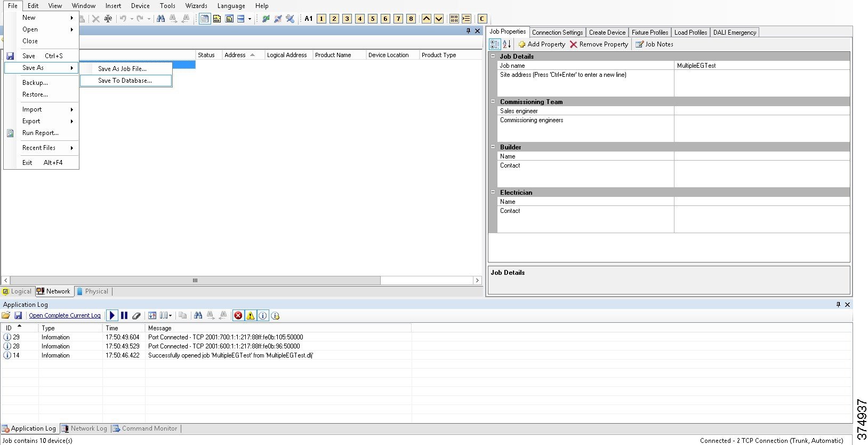Toggle the yellow warning filter in log toolbar
Image resolution: width=868 pixels, height=445 pixels.
coord(251,315)
